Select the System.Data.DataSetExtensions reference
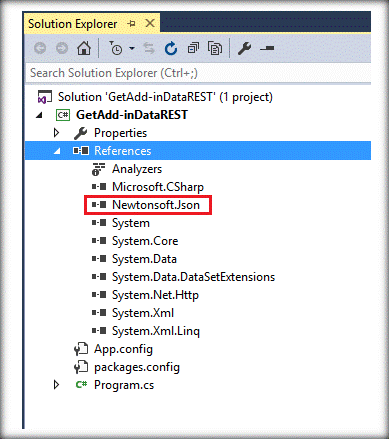This screenshot has width=389, height=439. [193, 277]
